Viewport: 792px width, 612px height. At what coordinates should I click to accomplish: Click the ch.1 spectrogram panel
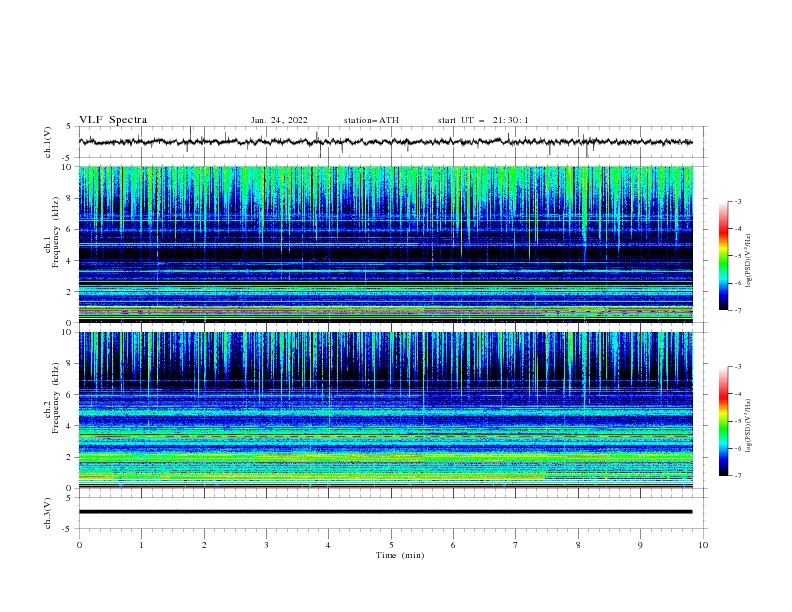385,244
